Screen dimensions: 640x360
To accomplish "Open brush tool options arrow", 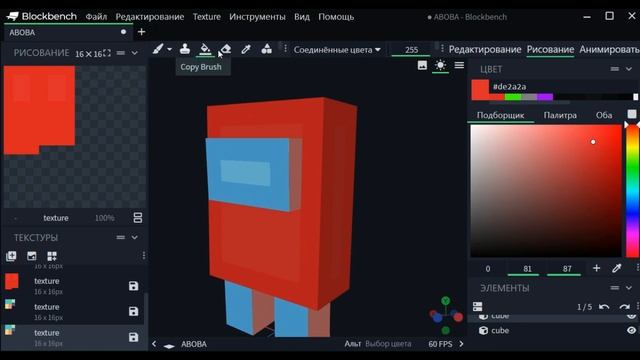I will coord(169,49).
